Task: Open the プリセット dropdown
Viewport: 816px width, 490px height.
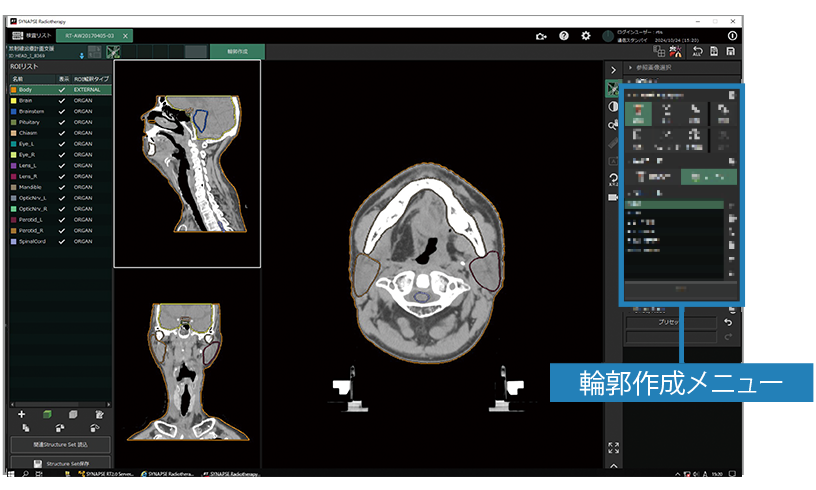Action: [670, 323]
